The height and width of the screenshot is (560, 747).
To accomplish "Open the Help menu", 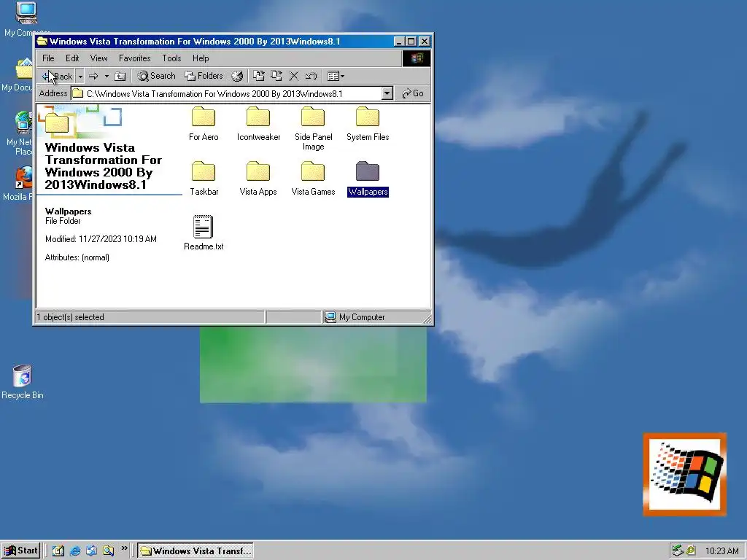I will pos(201,58).
